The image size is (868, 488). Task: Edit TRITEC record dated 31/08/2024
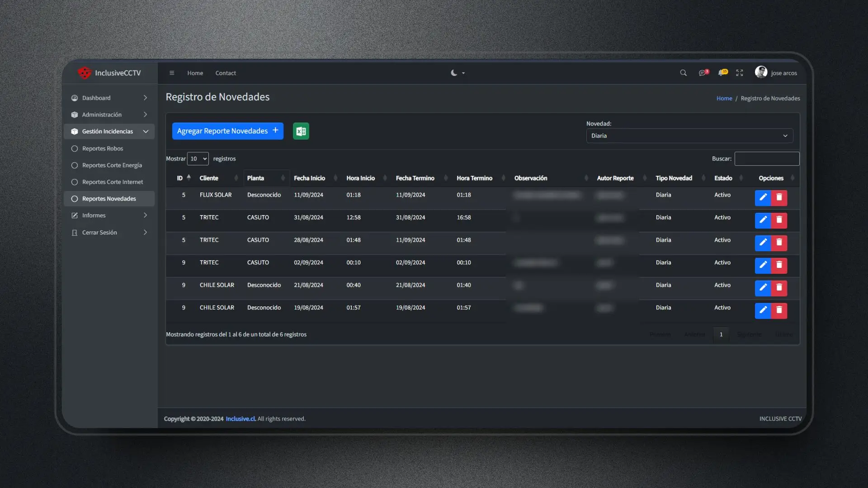tap(763, 220)
